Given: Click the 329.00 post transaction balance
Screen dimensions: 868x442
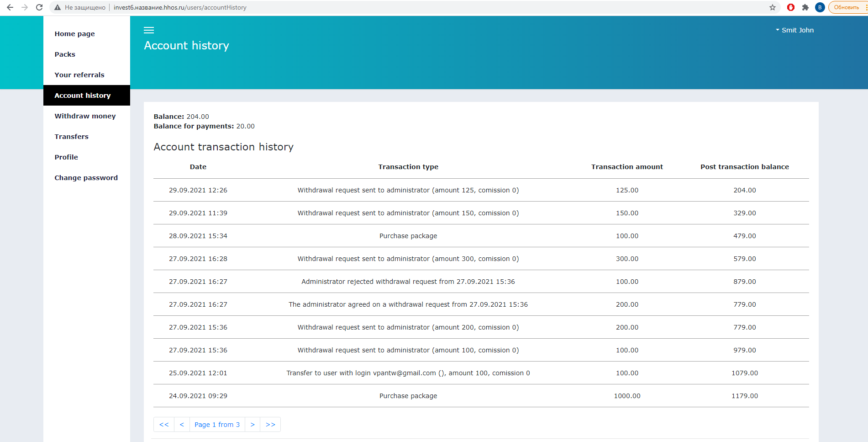Looking at the screenshot, I should [x=745, y=213].
